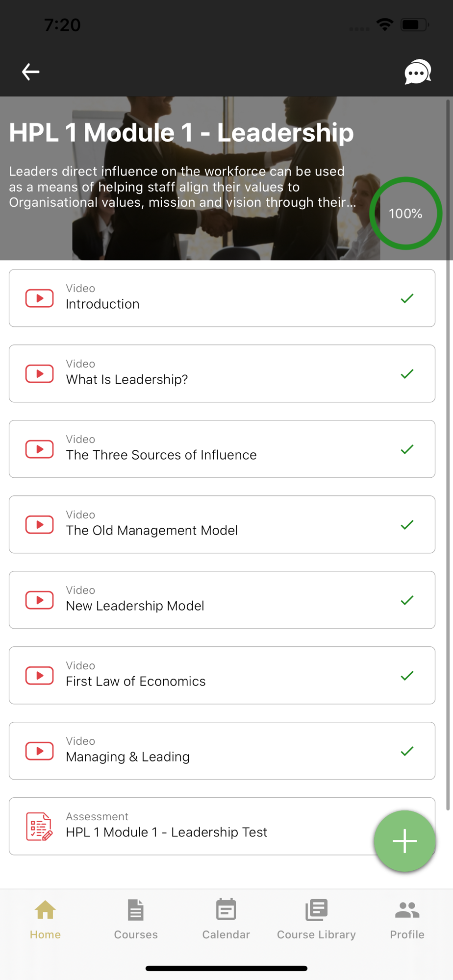Screen dimensions: 453x980
Task: Select the Home tab
Action: coord(45,919)
